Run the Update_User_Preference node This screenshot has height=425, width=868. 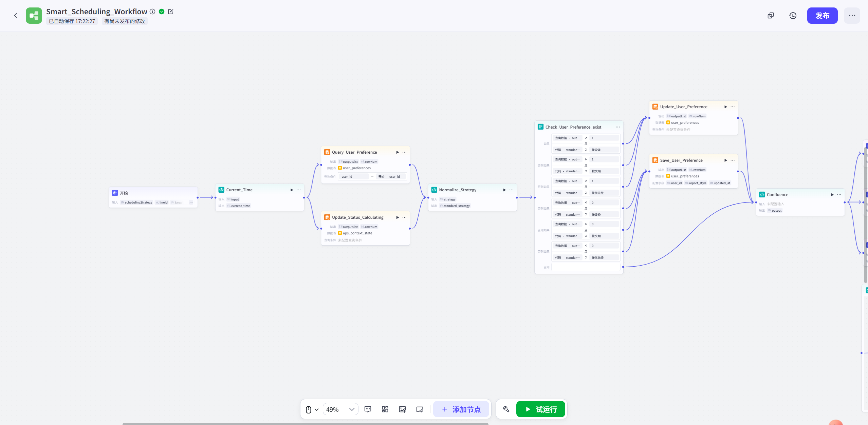click(x=726, y=107)
